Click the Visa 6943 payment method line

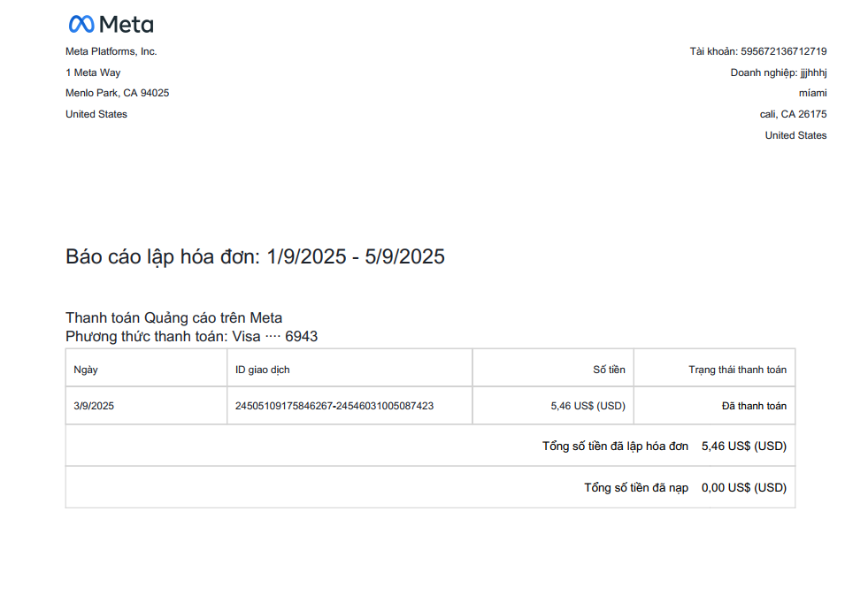pyautogui.click(x=191, y=336)
